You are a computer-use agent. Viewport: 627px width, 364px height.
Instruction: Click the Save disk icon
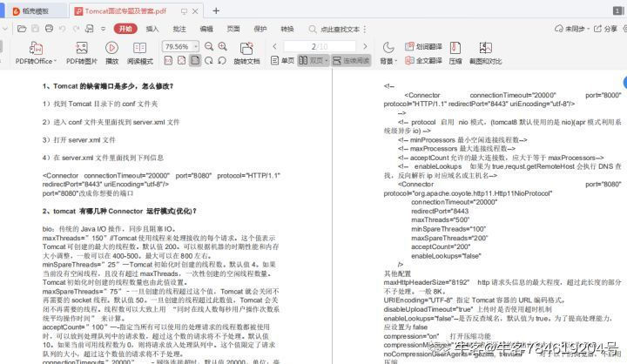[x=36, y=29]
